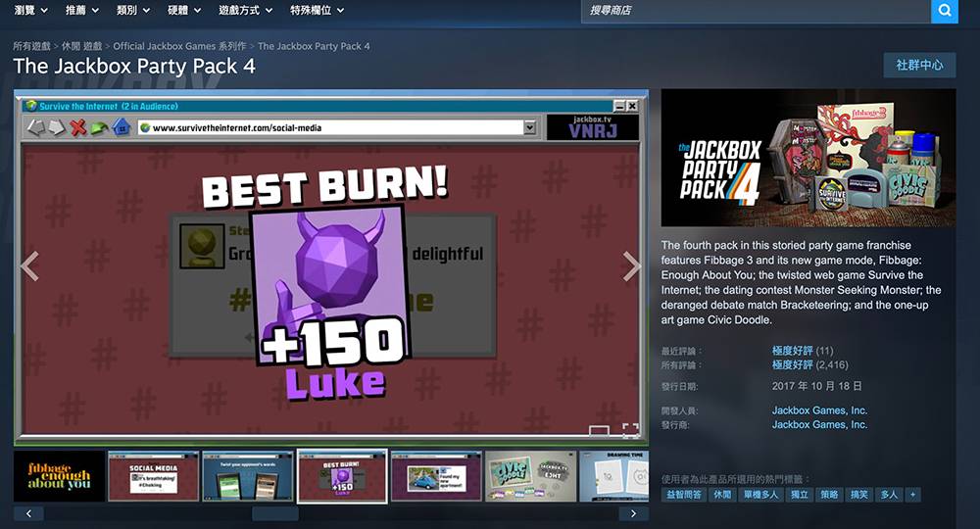The width and height of the screenshot is (980, 529).
Task: Select the 單機多人 tag
Action: coord(760,495)
